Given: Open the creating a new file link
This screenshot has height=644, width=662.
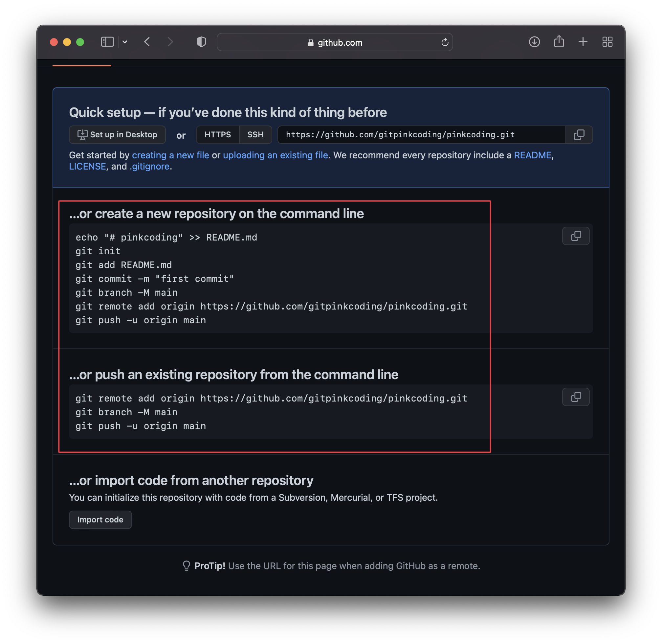Looking at the screenshot, I should click(170, 155).
